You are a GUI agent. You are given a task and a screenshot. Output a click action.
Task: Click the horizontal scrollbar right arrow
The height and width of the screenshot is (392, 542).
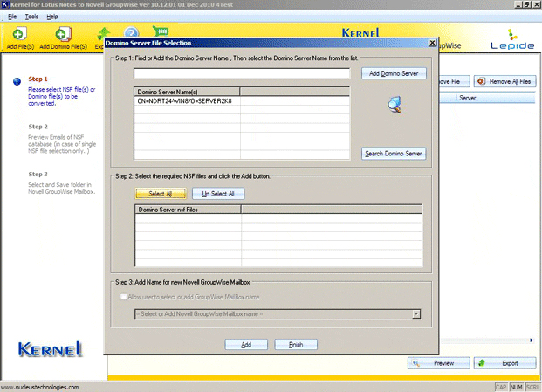tap(532, 340)
